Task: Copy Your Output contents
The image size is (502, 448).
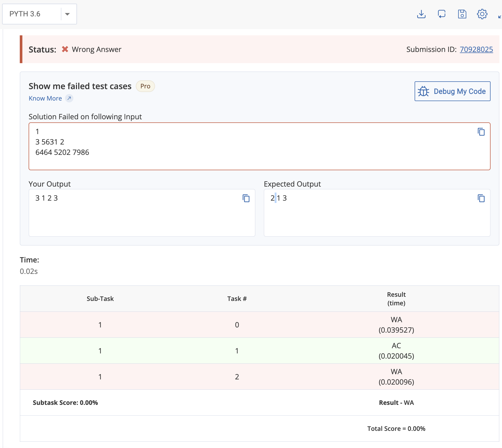Action: point(246,199)
